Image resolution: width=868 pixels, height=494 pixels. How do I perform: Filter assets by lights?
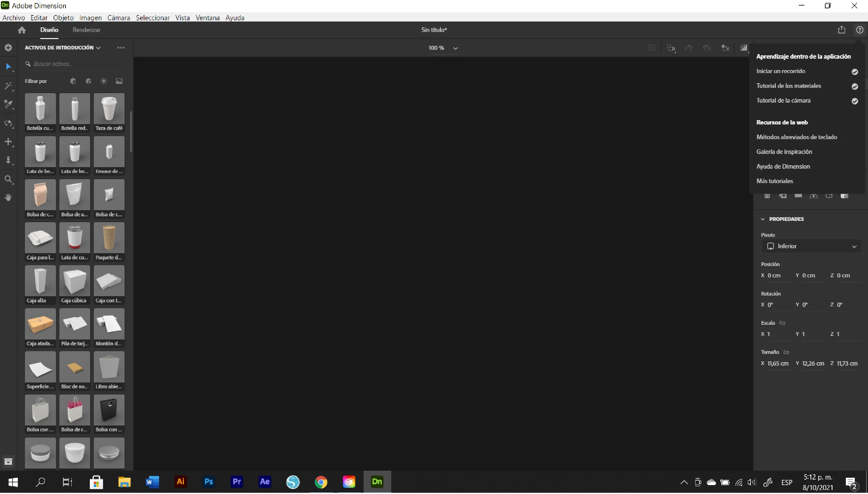coord(104,81)
